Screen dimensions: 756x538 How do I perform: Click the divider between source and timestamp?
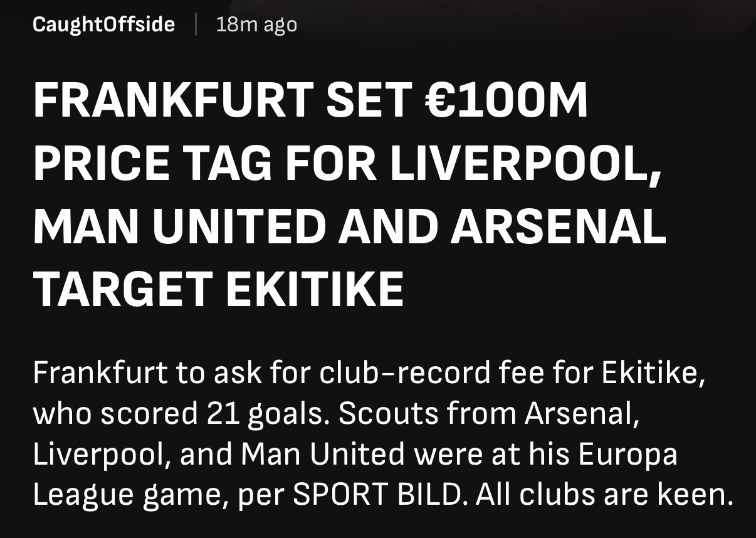tap(196, 25)
